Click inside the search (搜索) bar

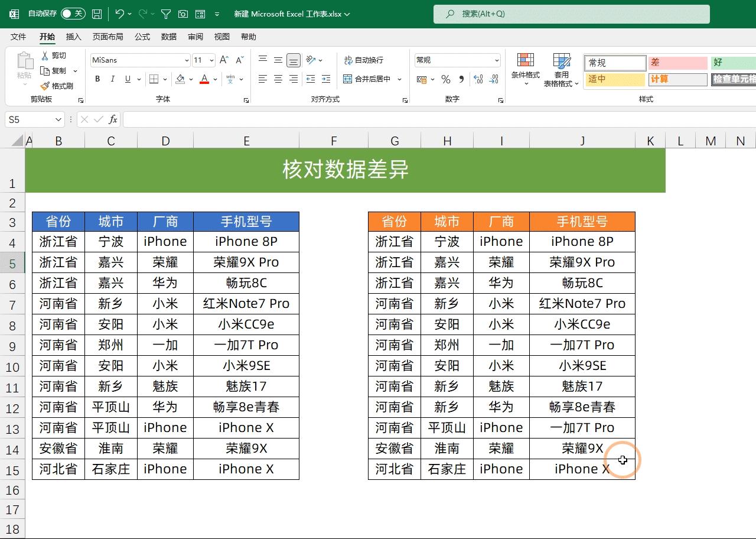click(570, 14)
